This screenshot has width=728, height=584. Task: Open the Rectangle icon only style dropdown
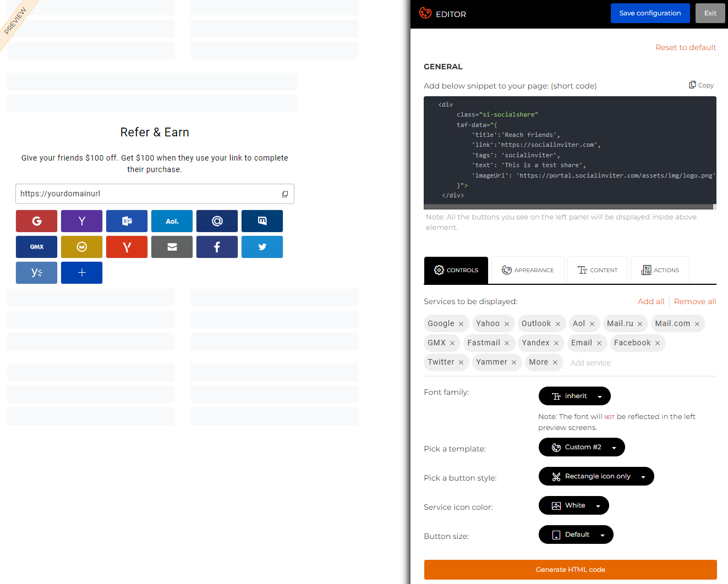point(596,476)
